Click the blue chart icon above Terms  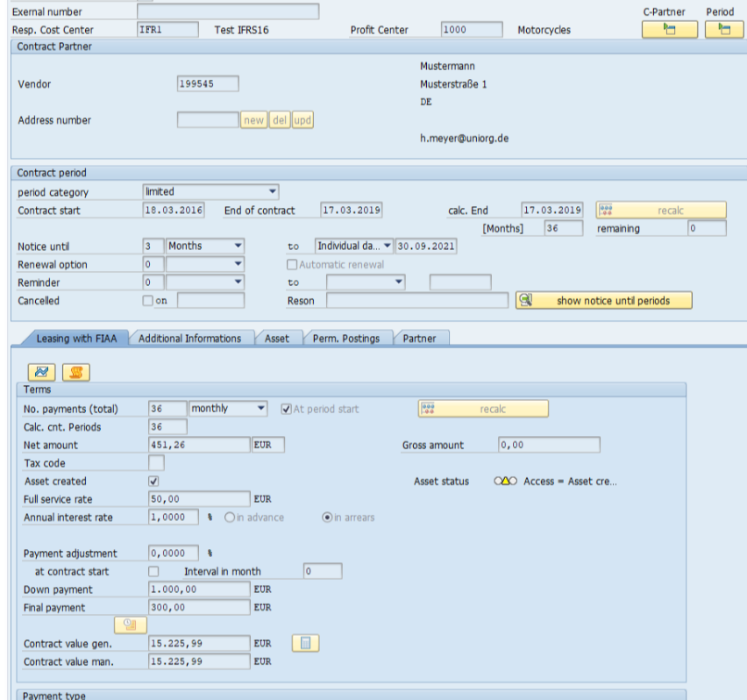(x=41, y=372)
